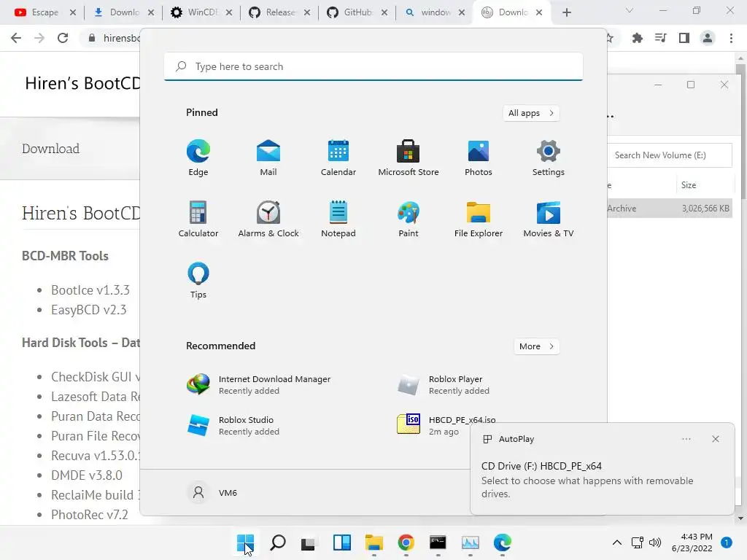The height and width of the screenshot is (560, 747).
Task: Open a new Chrome tab
Action: [x=566, y=12]
